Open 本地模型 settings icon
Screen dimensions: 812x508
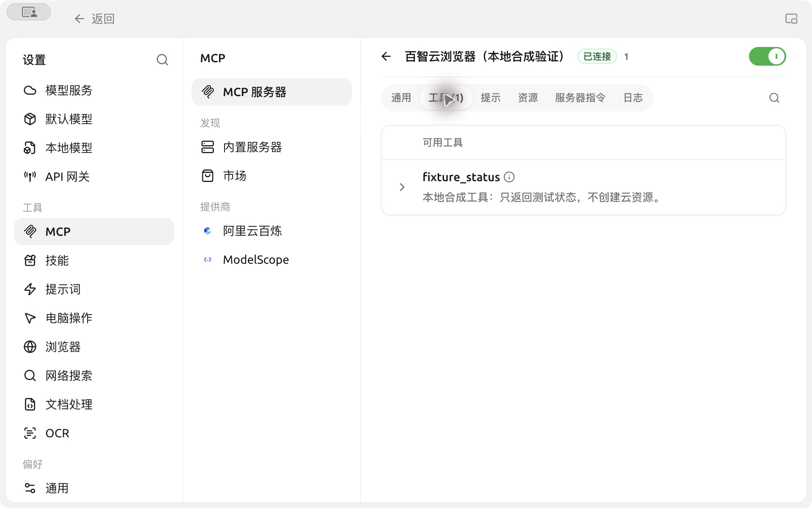tap(30, 148)
